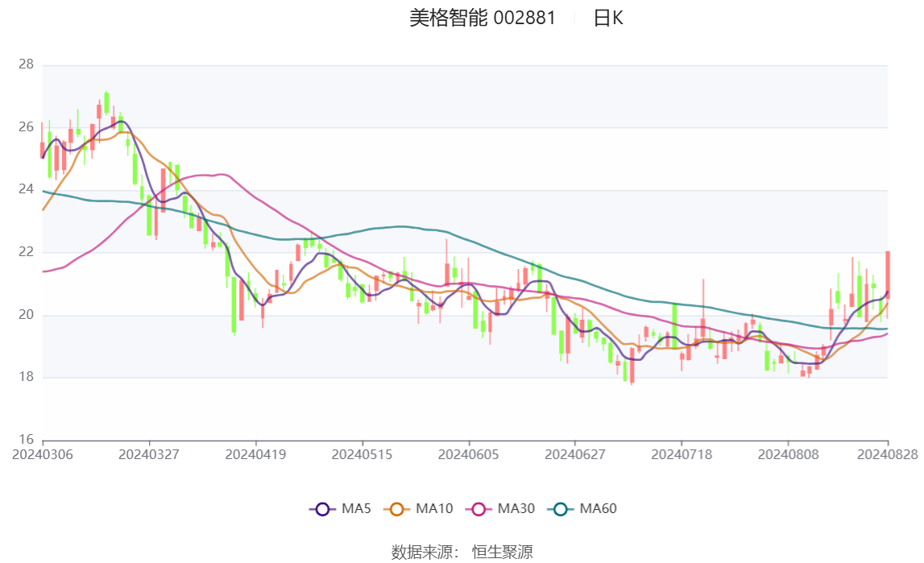Click y-axis value 22

26,252
